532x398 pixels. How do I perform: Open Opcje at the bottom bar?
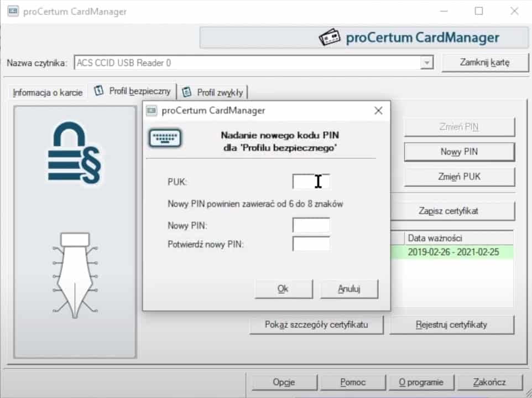point(284,382)
